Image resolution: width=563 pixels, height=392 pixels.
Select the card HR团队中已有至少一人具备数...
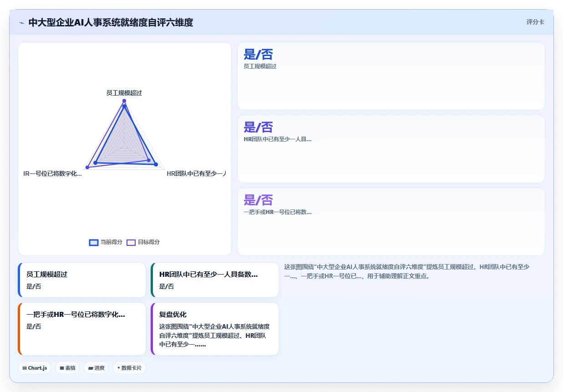pyautogui.click(x=215, y=280)
